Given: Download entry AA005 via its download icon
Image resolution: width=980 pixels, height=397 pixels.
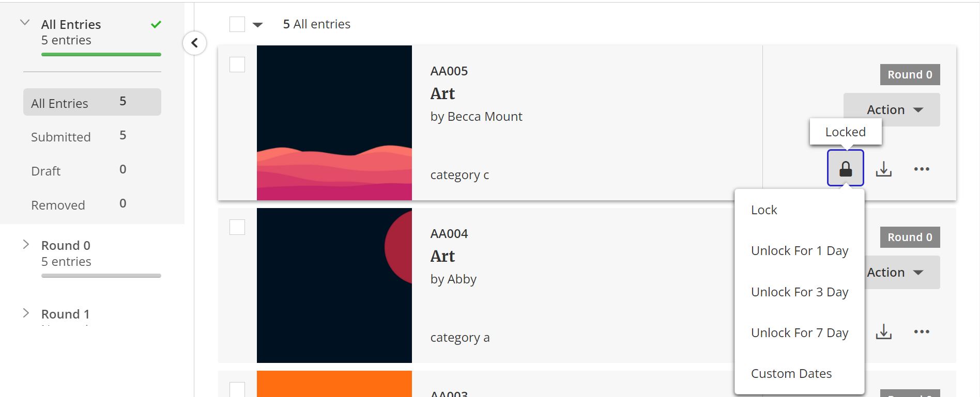Looking at the screenshot, I should click(x=884, y=169).
